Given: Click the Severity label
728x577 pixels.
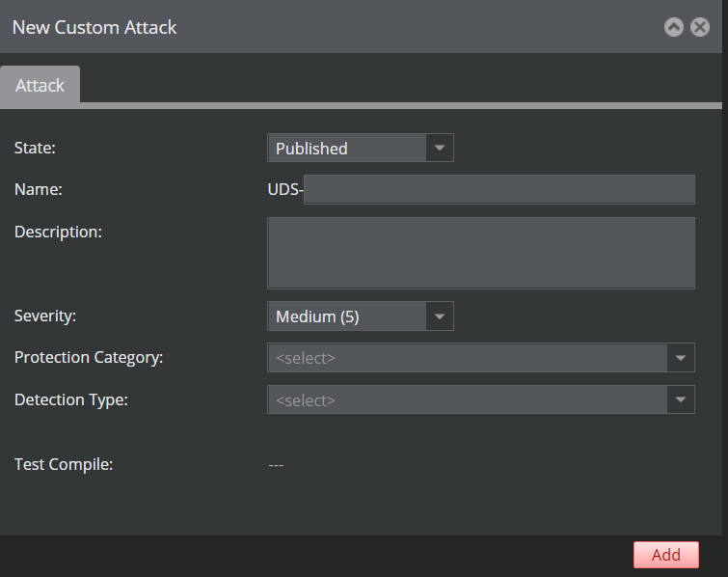Looking at the screenshot, I should [45, 316].
